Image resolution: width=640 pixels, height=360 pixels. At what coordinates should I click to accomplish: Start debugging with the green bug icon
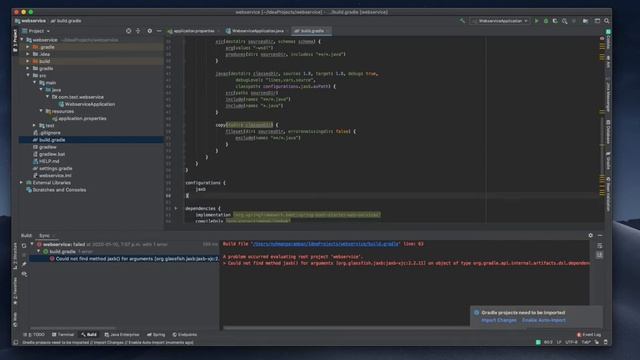(546, 21)
